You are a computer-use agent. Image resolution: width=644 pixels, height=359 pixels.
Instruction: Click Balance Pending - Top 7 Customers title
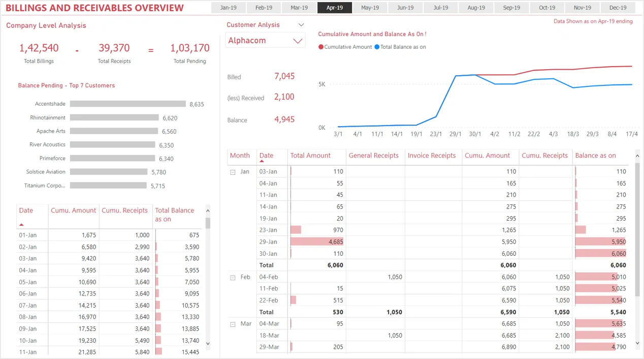coord(67,85)
